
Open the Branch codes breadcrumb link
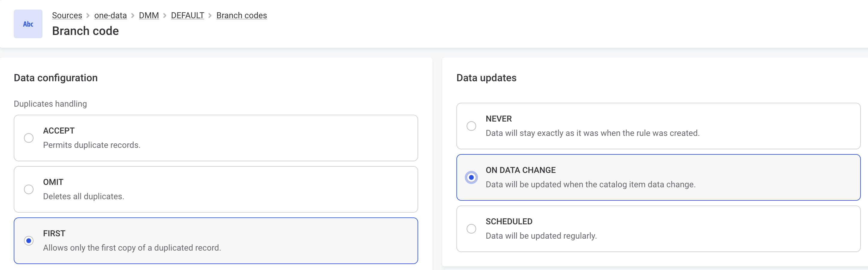click(241, 15)
